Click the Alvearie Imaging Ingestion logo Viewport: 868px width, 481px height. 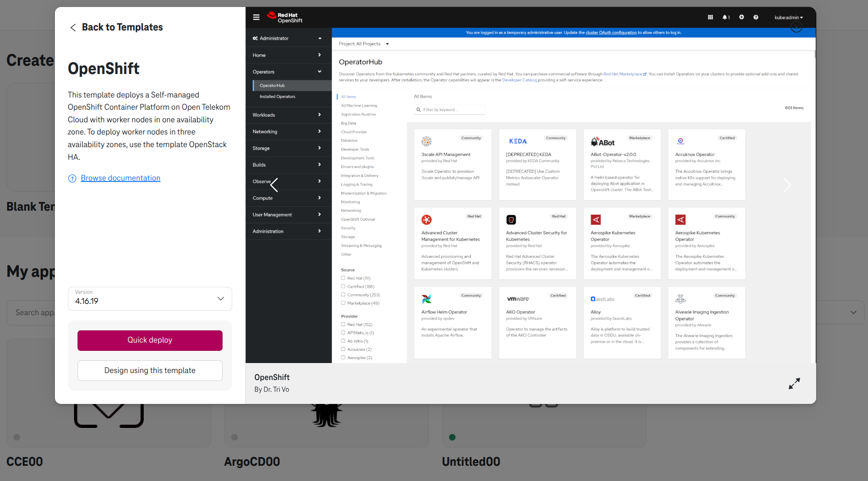680,299
